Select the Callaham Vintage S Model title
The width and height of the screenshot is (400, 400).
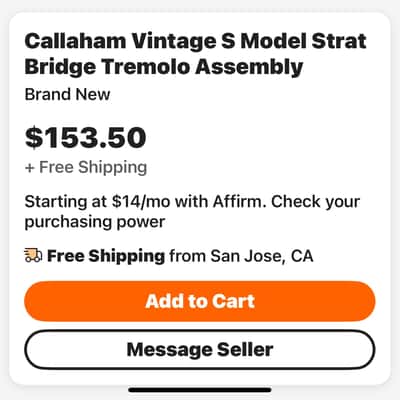196,54
